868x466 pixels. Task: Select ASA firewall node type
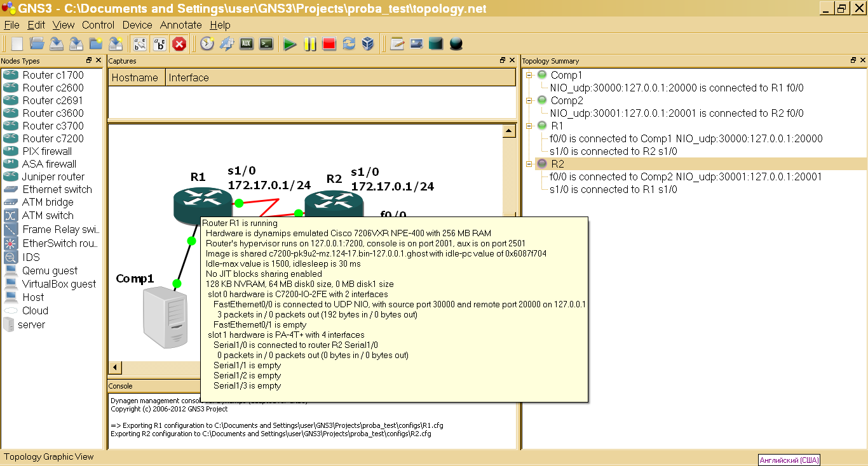[51, 164]
